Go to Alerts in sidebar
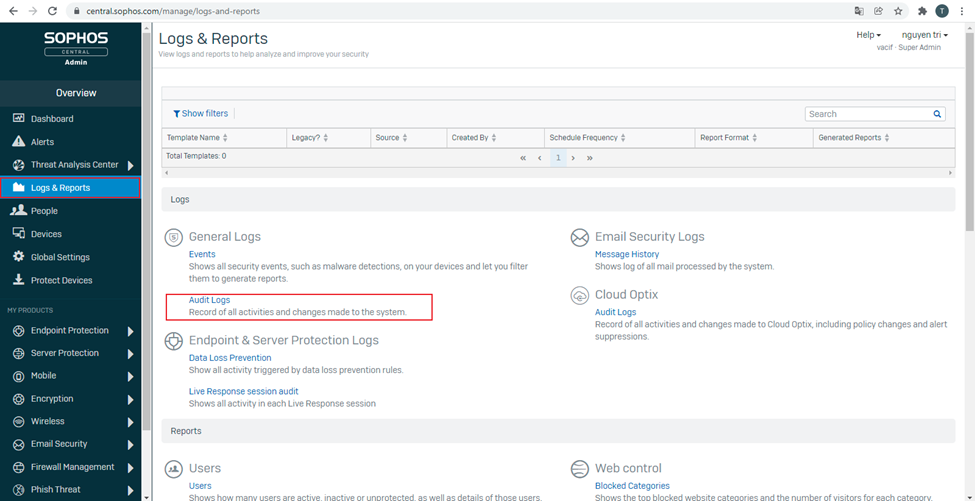The image size is (975, 501). coord(42,142)
